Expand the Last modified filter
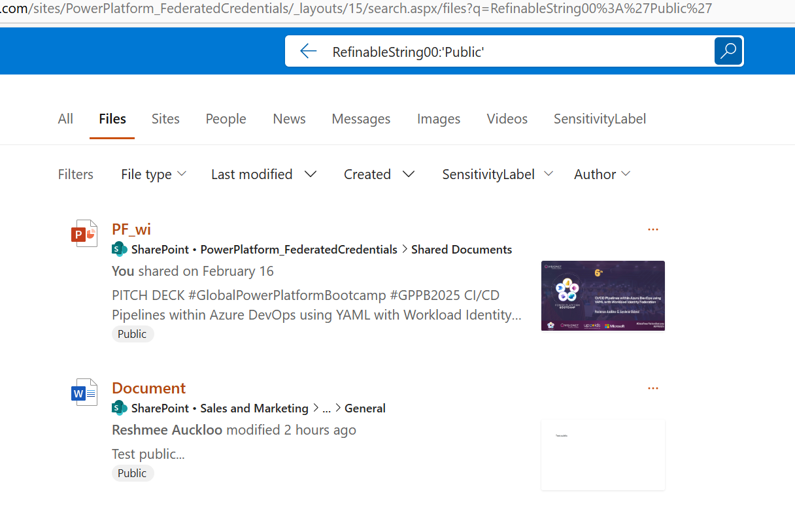 click(x=263, y=175)
